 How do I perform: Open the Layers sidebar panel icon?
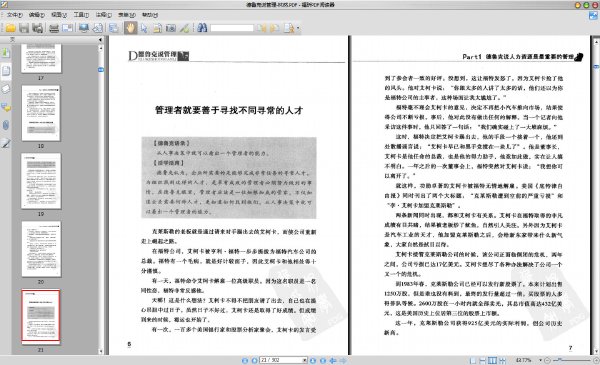point(6,89)
